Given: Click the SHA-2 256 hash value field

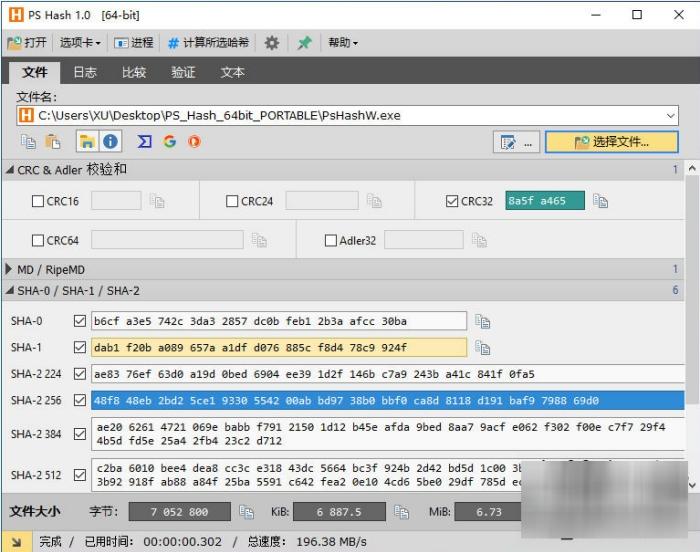Looking at the screenshot, I should click(x=387, y=401).
